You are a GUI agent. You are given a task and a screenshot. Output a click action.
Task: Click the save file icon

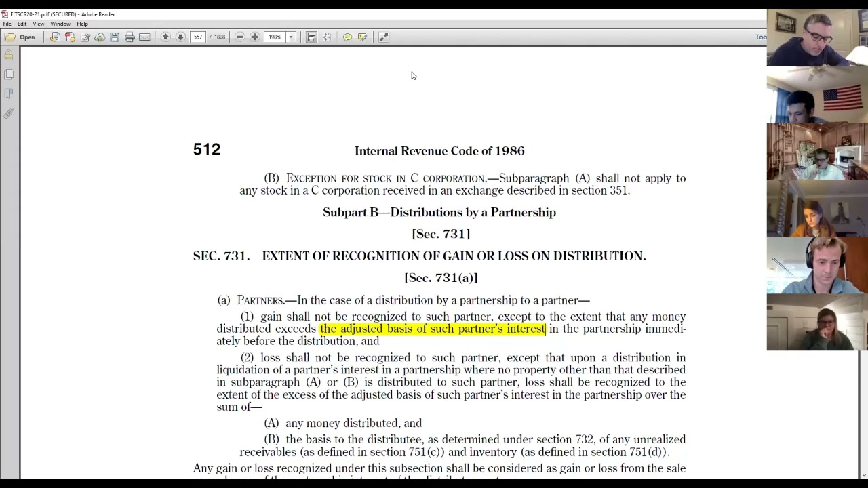point(115,37)
